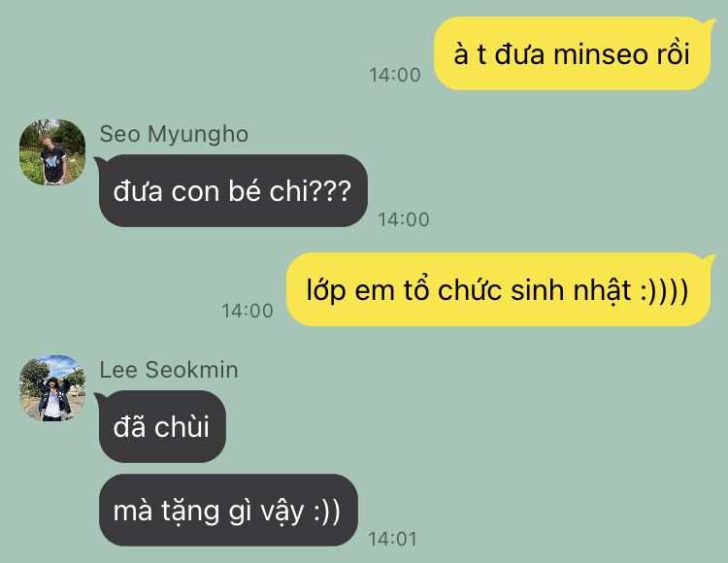The width and height of the screenshot is (728, 563).
Task: Open Lee Seokmin's profile picture
Action: (x=52, y=388)
